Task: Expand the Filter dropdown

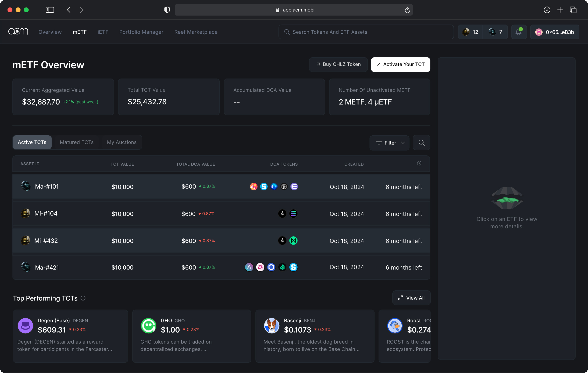Action: click(389, 143)
